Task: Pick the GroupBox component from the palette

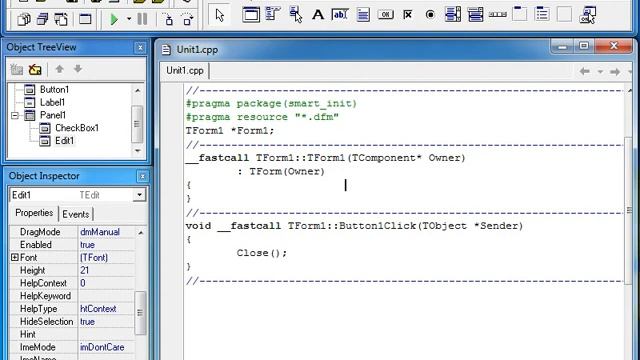Action: pyautogui.click(x=520, y=15)
